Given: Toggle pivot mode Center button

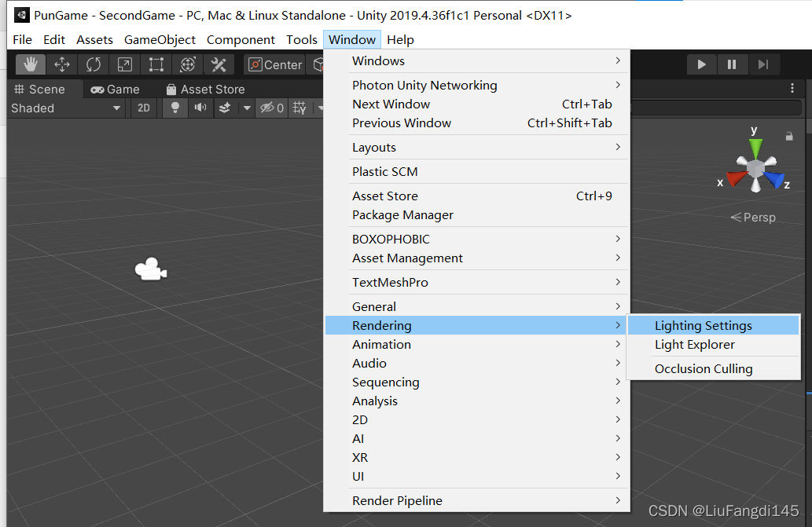Looking at the screenshot, I should pos(275,64).
